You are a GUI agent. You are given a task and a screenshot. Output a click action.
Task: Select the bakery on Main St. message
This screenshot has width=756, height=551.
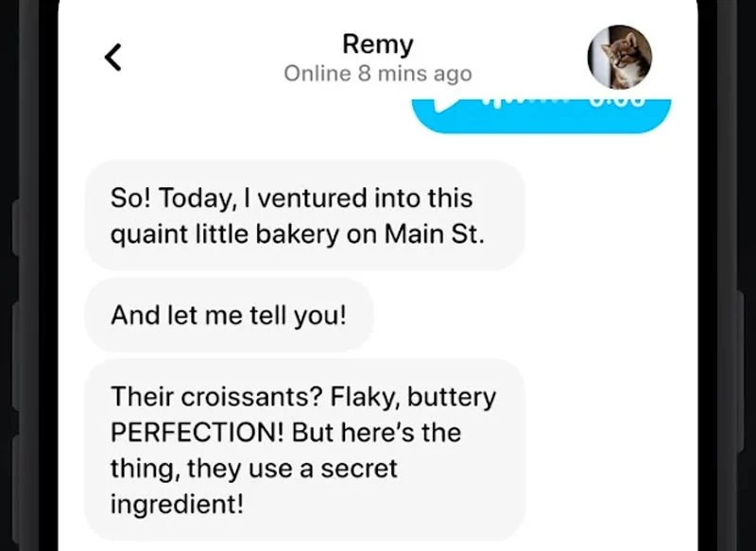pos(304,215)
